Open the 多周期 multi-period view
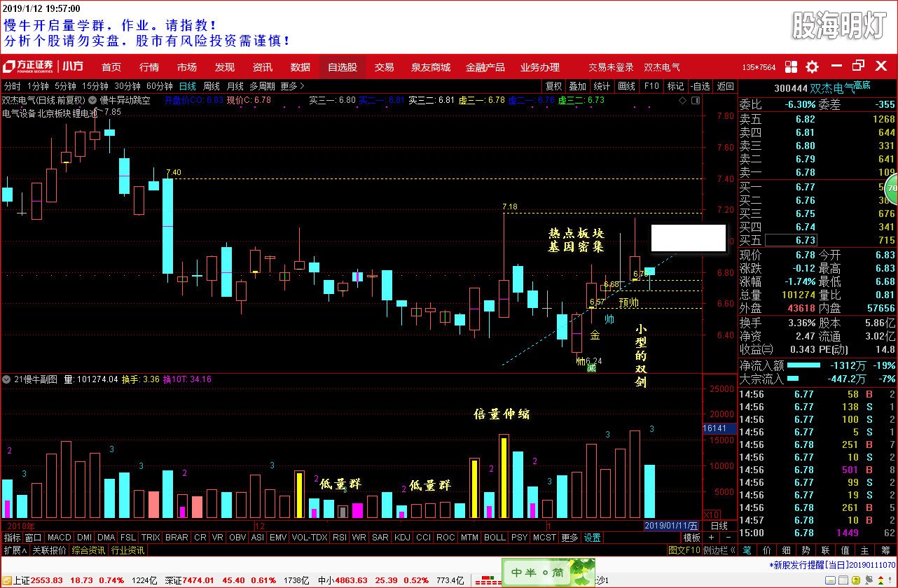Viewport: 898px width, 588px height. click(x=263, y=86)
